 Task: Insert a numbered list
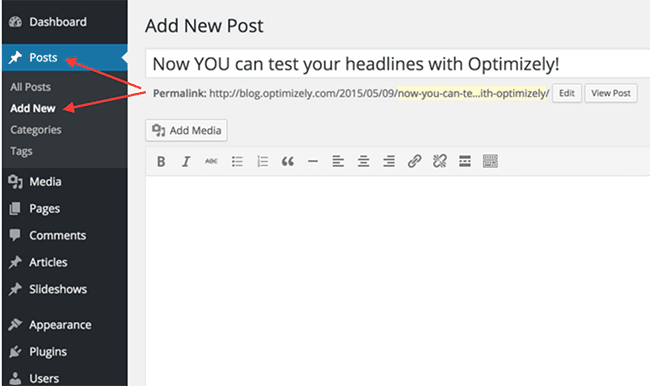(x=262, y=161)
